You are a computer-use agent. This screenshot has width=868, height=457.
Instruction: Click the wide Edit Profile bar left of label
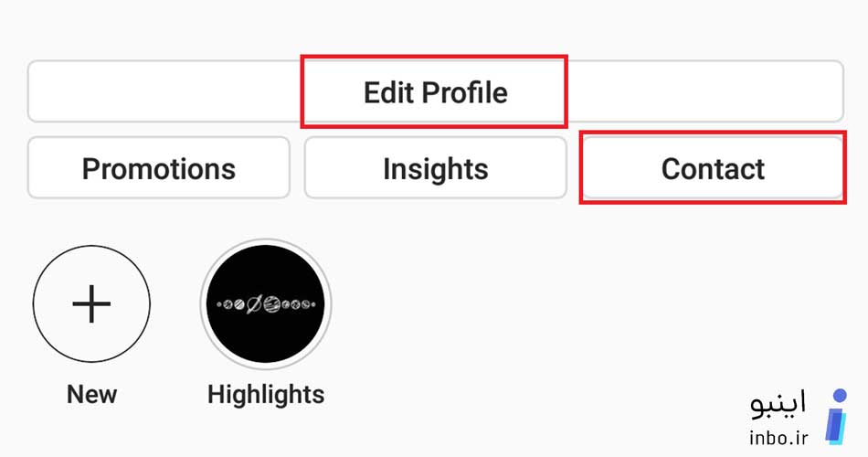point(164,92)
